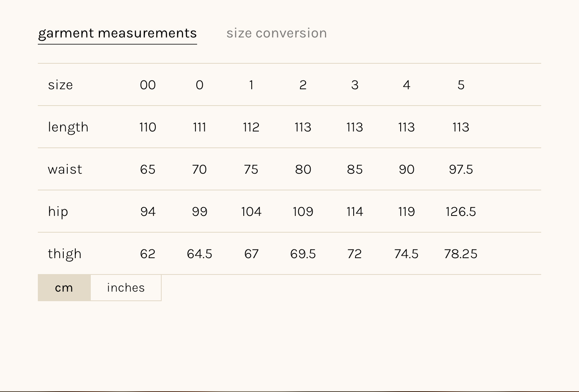Click the 78.25 thigh measurement

point(461,254)
